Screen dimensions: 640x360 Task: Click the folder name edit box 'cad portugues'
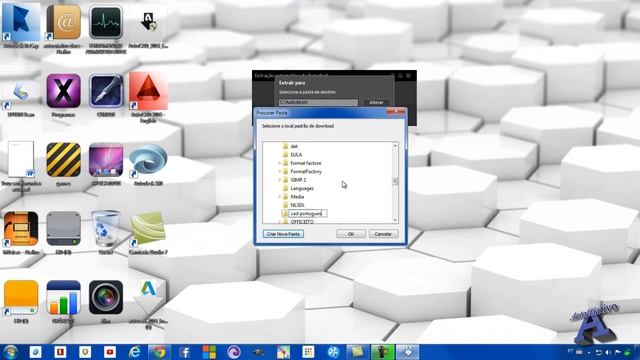coord(308,213)
